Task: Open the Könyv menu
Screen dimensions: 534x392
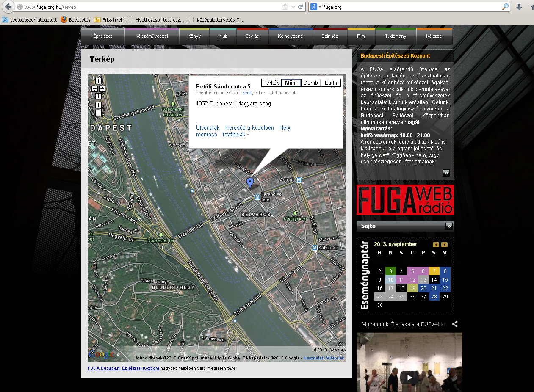Action: click(x=194, y=36)
